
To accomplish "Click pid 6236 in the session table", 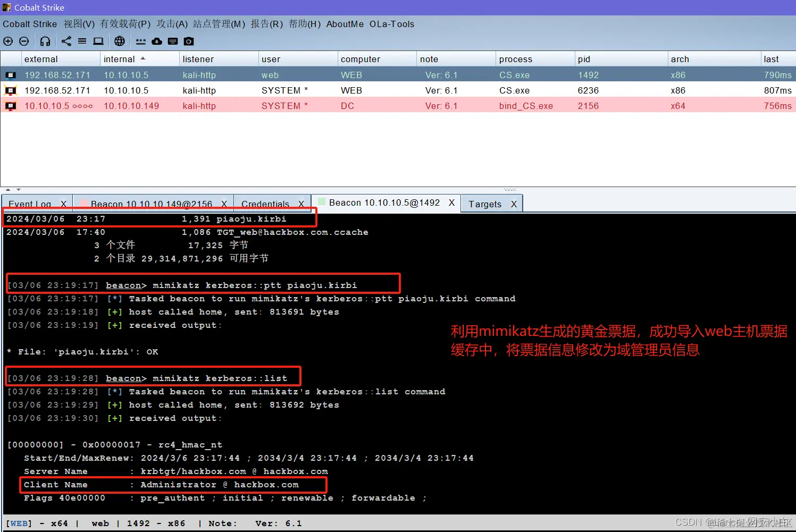I will [x=588, y=90].
